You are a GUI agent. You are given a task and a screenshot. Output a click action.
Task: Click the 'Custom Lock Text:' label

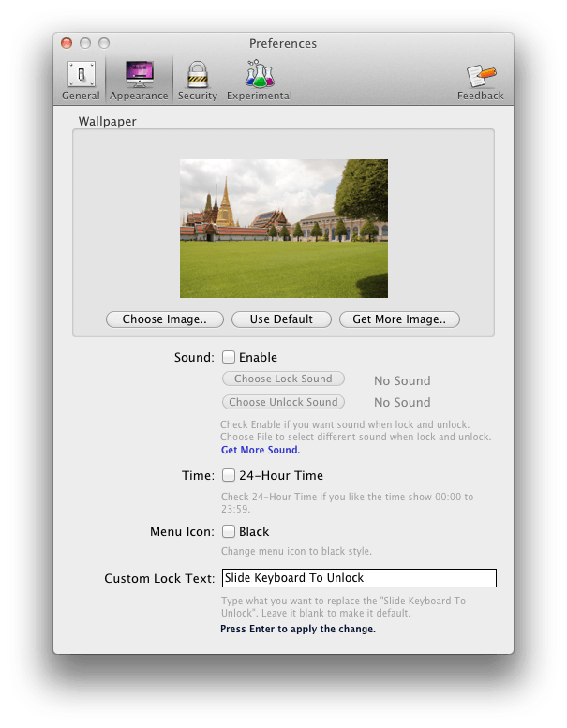tap(159, 578)
